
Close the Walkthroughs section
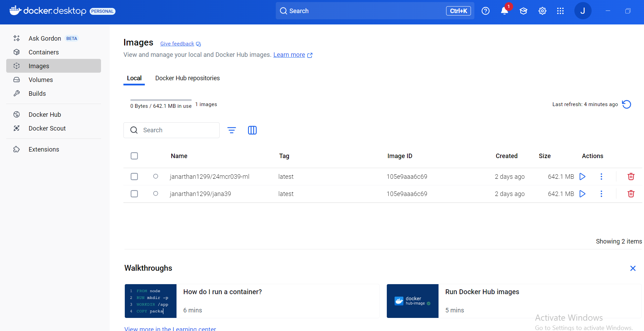633,268
